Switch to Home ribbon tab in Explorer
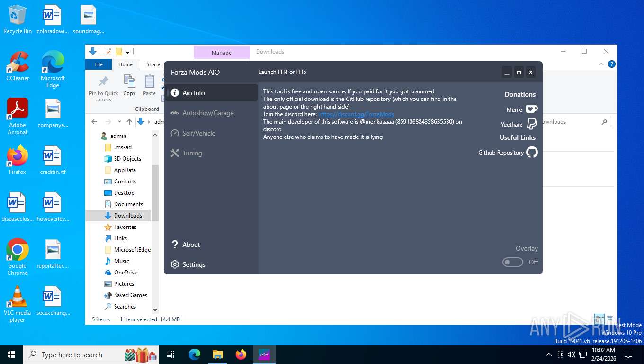The height and width of the screenshot is (364, 644). point(125,64)
